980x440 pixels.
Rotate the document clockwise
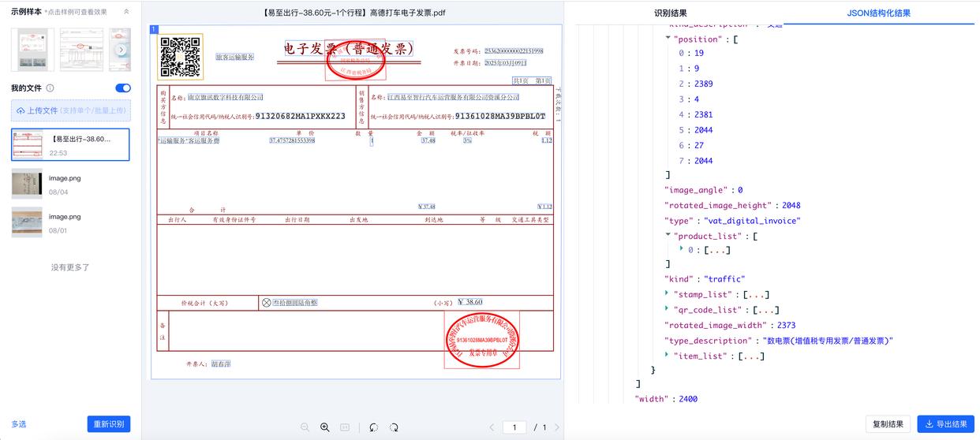click(x=394, y=427)
